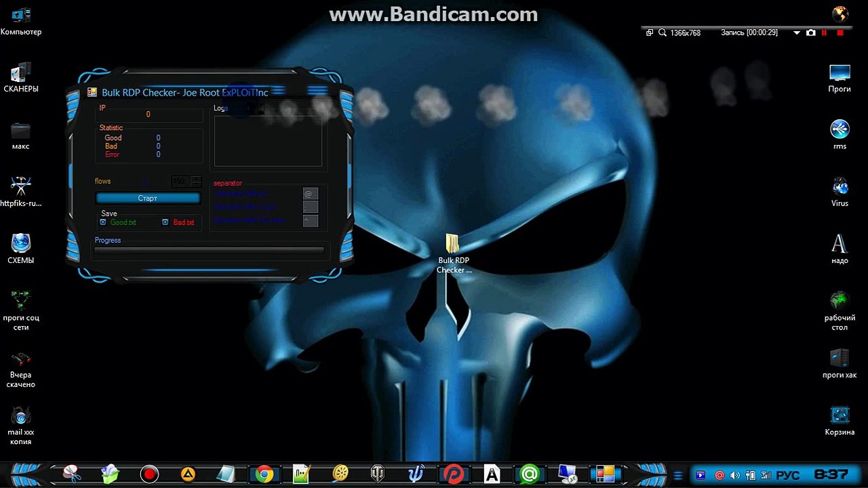Click inside the Logs text area

point(268,141)
